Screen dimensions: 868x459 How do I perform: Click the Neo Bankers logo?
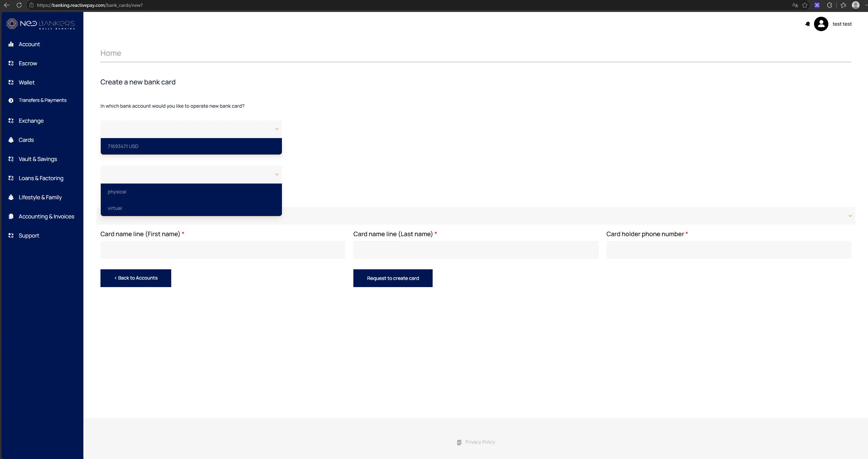[x=41, y=24]
